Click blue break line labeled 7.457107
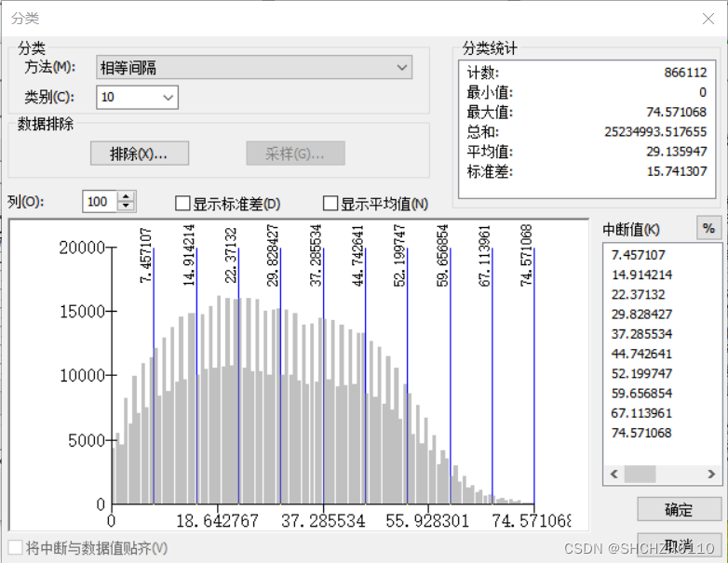 154,376
